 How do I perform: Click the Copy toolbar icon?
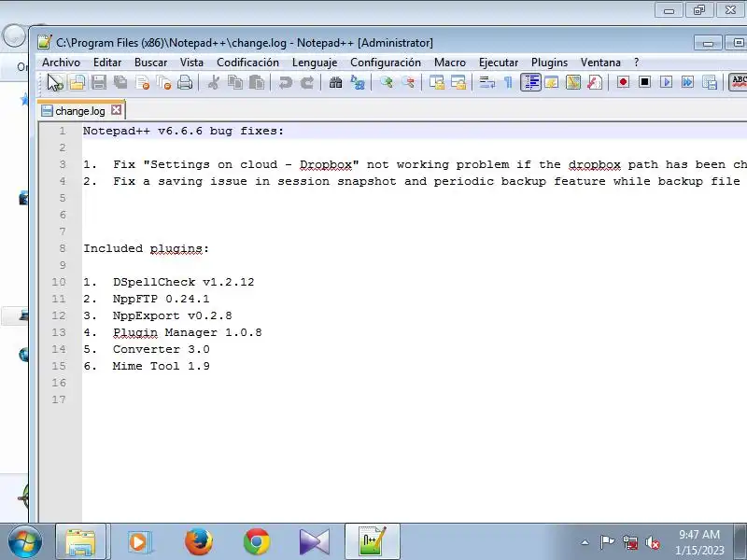click(235, 82)
